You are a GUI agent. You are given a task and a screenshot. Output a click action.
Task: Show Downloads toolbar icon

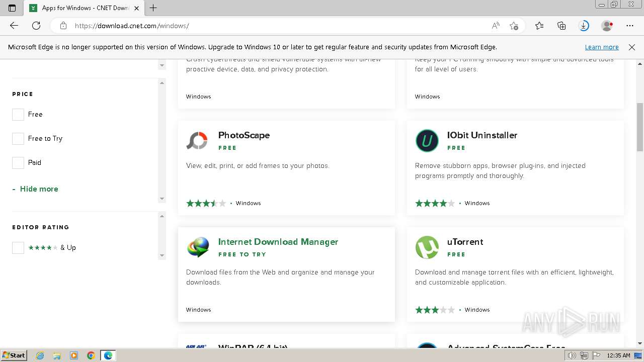(x=584, y=26)
